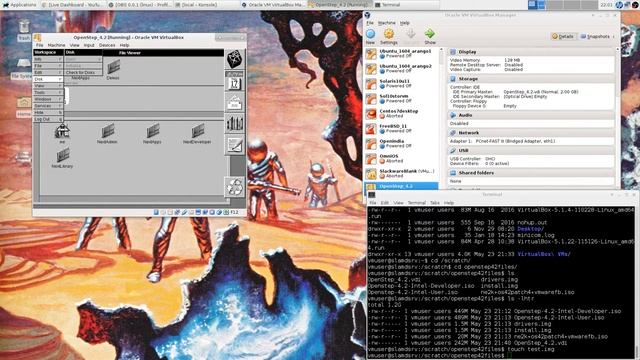Select the FreeBSD_11 VM entry
640x360 pixels.
(402, 129)
